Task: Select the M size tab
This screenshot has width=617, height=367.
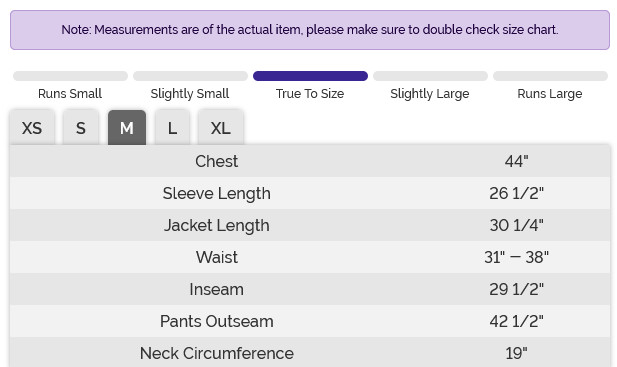Action: [x=127, y=128]
